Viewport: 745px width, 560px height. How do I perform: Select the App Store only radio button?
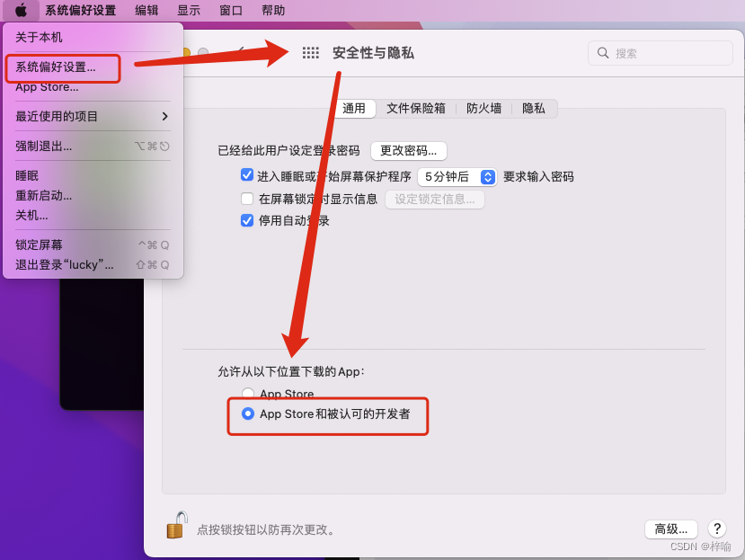[248, 393]
